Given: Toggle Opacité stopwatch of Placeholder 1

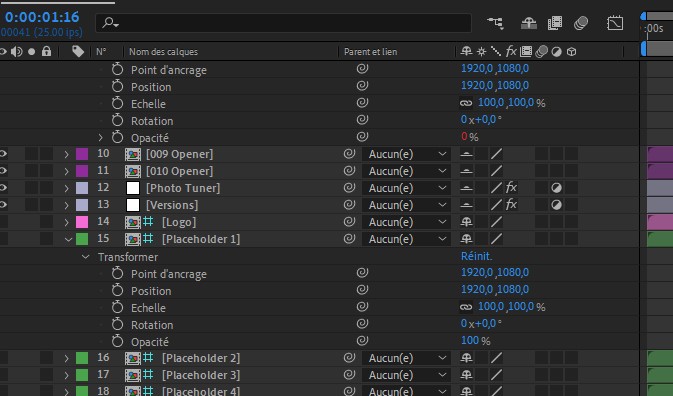Looking at the screenshot, I should [x=117, y=342].
